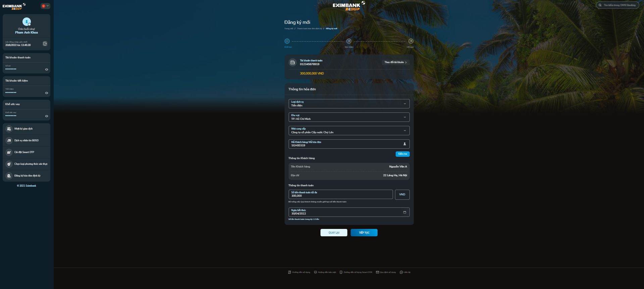Screen dimensions: 644x289
Task: Click the user avatar icon in sidebar
Action: 27,22
